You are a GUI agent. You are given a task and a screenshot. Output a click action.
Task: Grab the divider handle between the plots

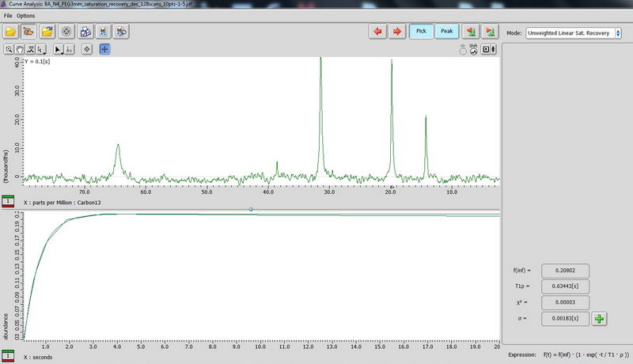251,210
